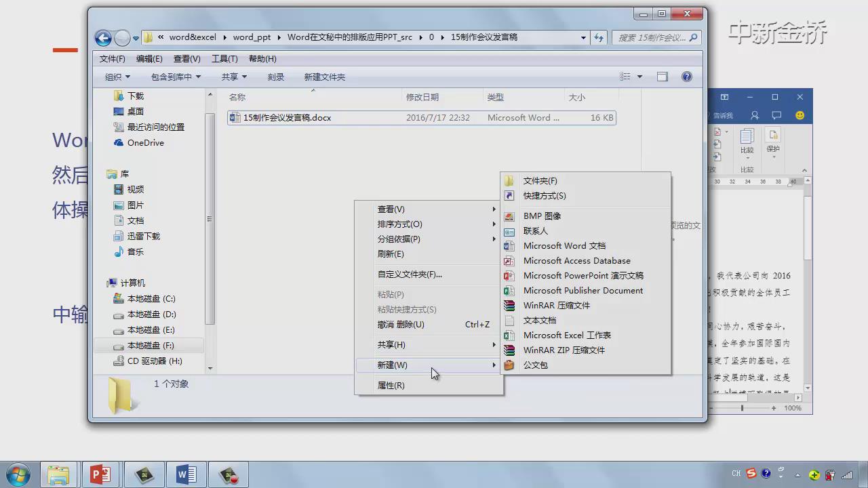
Task: Click the Word zoom slider
Action: pos(742,408)
